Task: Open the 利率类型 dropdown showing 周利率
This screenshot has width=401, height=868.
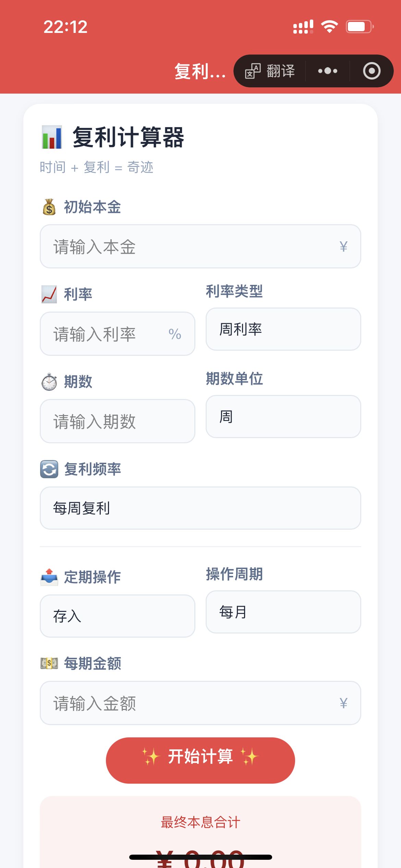Action: [x=283, y=329]
